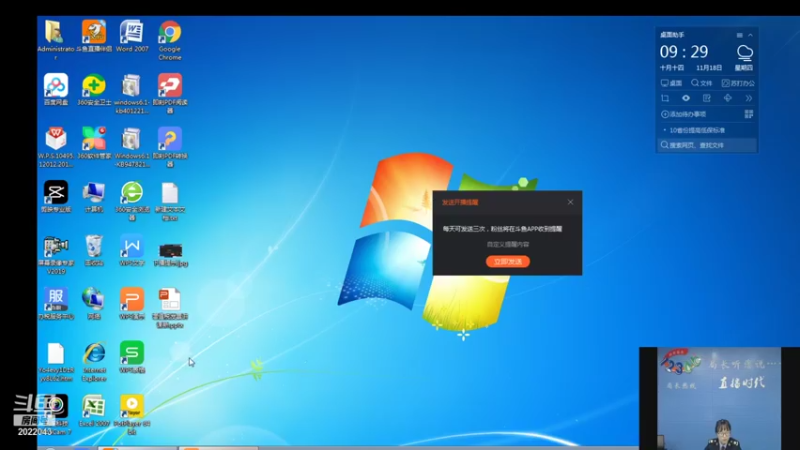The height and width of the screenshot is (450, 800).
Task: Launch Internet Explorer from desktop
Action: [x=94, y=361]
